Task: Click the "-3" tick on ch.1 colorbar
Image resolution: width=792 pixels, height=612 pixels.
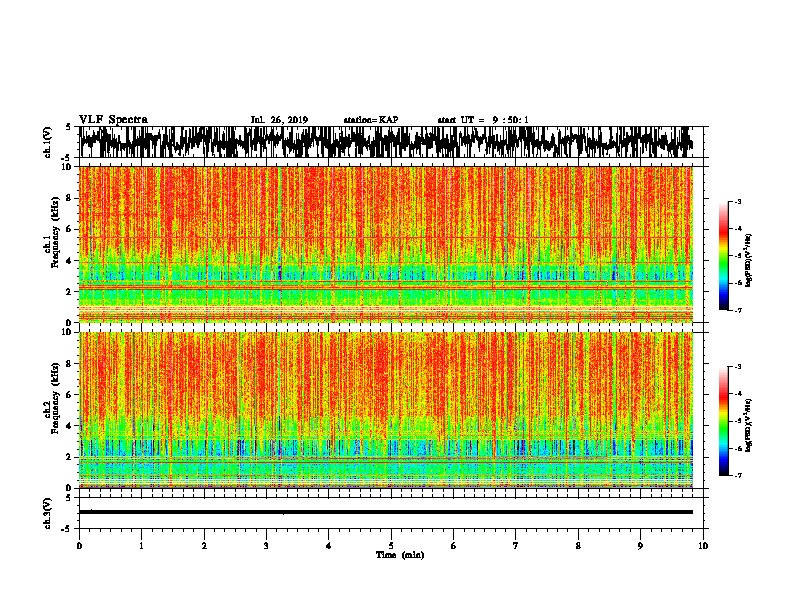Action: tap(738, 201)
